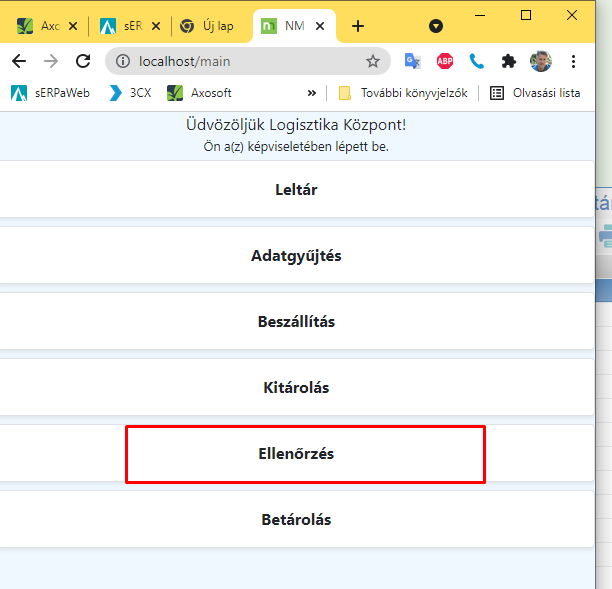The height and width of the screenshot is (589, 612).
Task: Open the tab search dropdown arrow
Action: [x=436, y=26]
